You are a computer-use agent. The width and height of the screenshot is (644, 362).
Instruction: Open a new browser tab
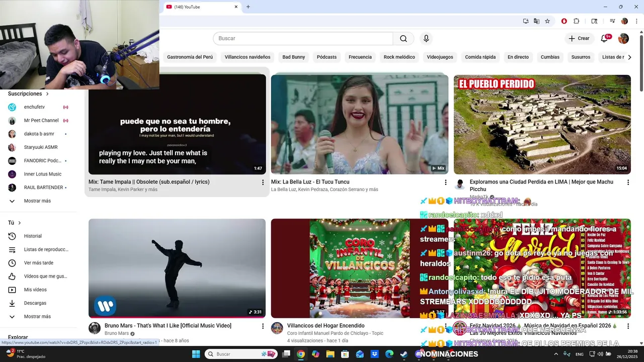[x=248, y=7]
